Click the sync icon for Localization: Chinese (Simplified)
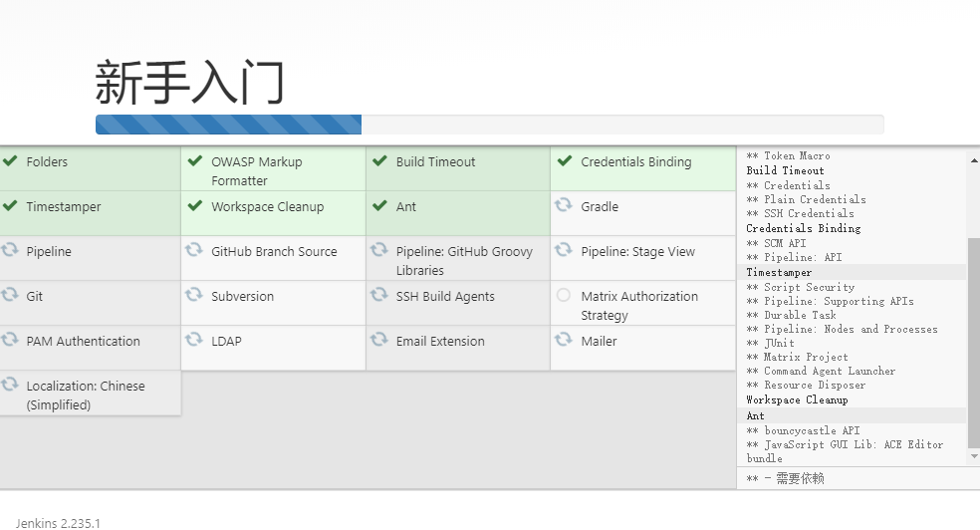This screenshot has height=530, width=980. click(x=9, y=385)
